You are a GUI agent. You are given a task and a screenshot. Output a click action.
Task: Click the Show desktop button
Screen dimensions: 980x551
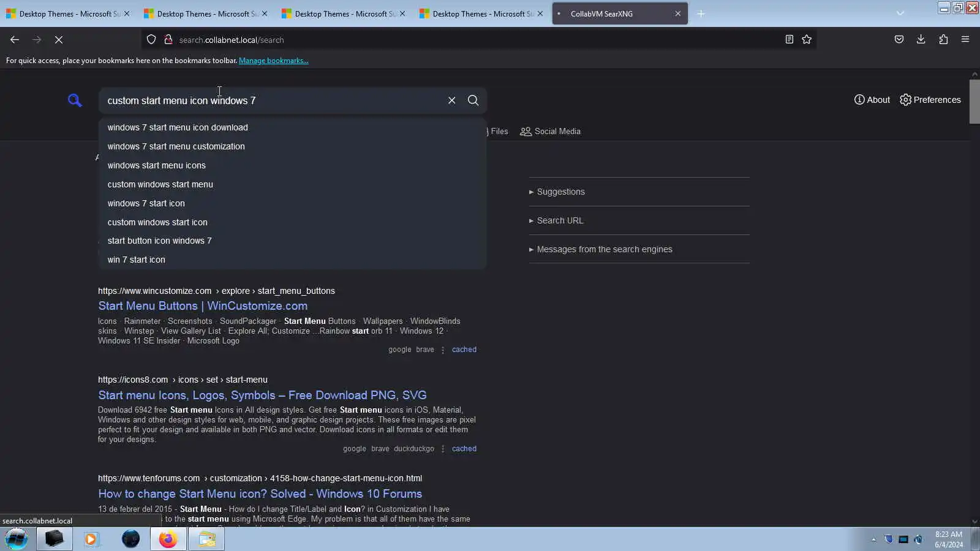tap(974, 539)
